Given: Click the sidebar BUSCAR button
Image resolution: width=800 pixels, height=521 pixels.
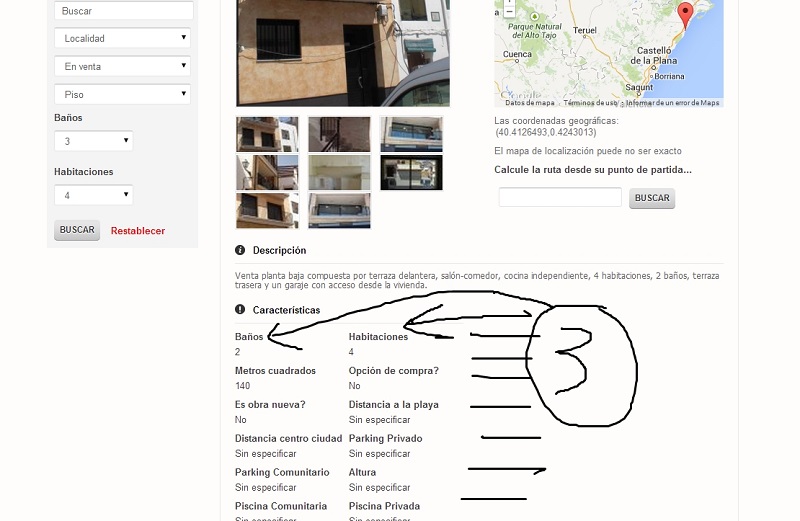Looking at the screenshot, I should pos(77,230).
